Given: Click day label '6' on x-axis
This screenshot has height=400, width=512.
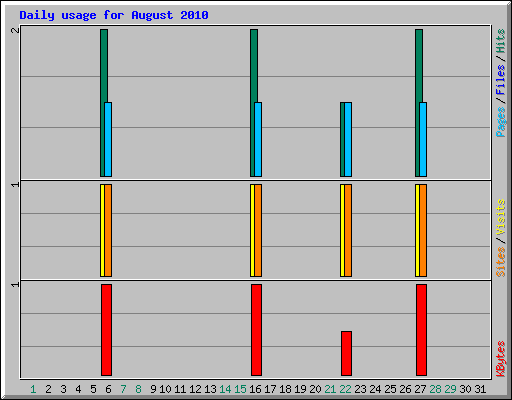Looking at the screenshot, I should click(108, 389).
